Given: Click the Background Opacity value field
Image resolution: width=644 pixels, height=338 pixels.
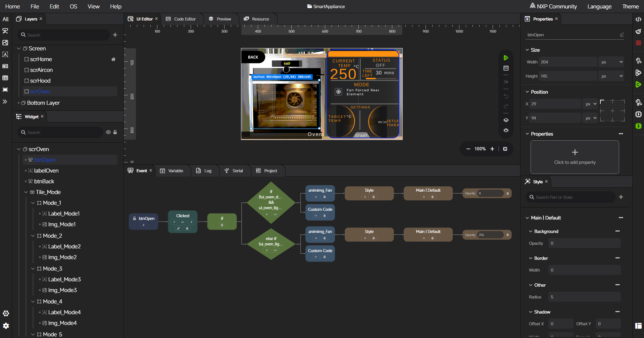Looking at the screenshot, I should (584, 243).
